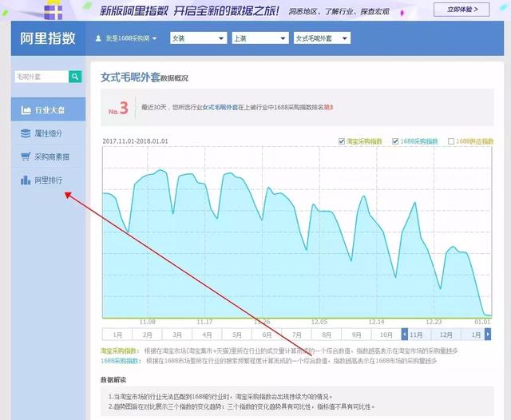This screenshot has height=420, width=511.
Task: Select 10月 on the month timeline
Action: (x=386, y=335)
